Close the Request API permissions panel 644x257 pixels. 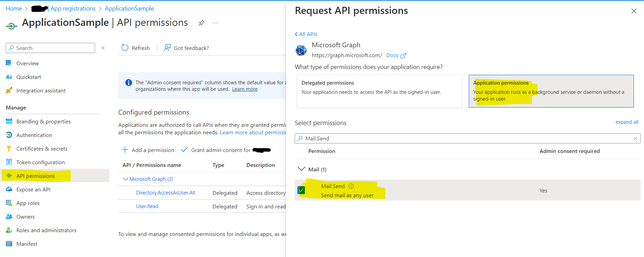(634, 11)
